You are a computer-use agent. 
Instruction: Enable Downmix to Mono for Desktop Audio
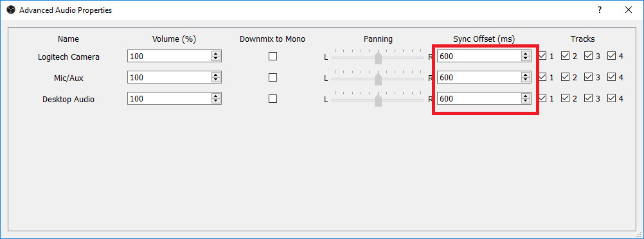273,98
